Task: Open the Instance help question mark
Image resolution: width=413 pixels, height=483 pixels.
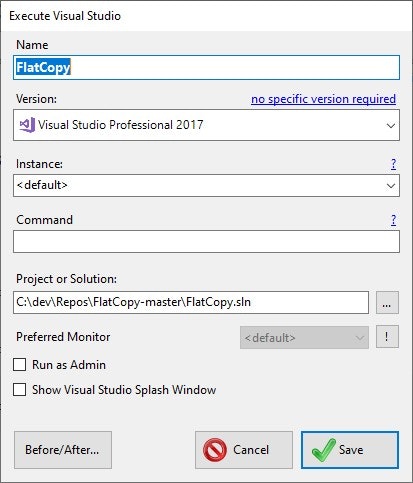Action: coord(394,164)
